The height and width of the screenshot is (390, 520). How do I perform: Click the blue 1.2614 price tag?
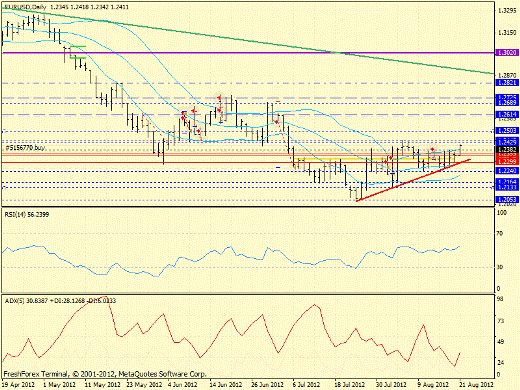[507, 114]
